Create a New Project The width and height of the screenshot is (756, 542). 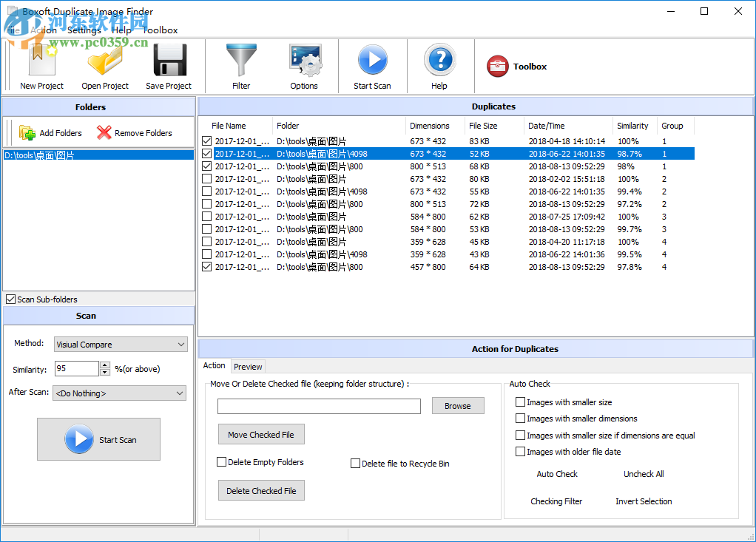(x=41, y=66)
